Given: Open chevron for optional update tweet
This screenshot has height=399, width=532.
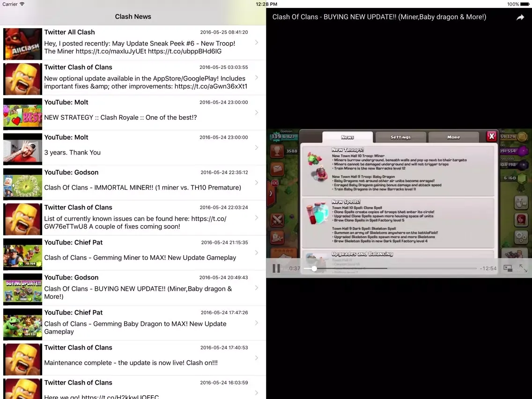Looking at the screenshot, I should [257, 77].
